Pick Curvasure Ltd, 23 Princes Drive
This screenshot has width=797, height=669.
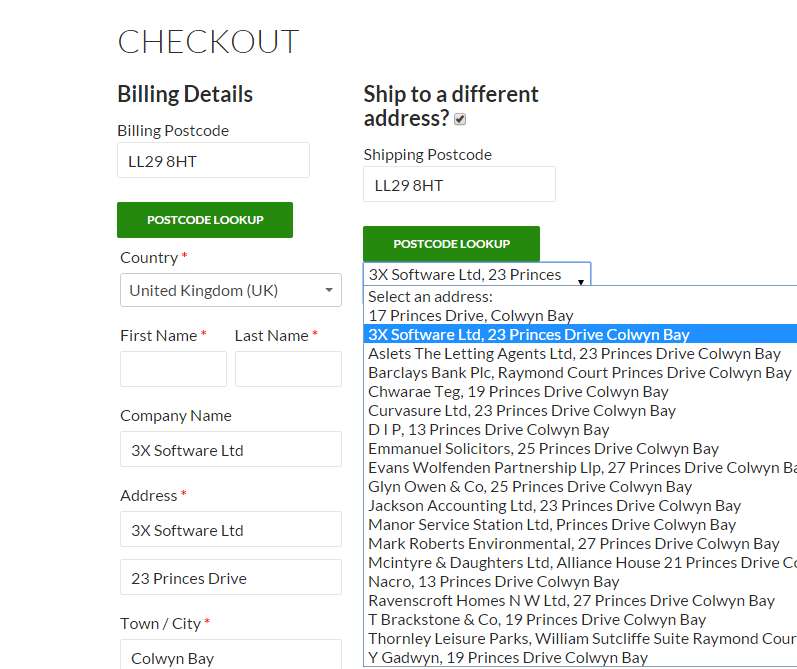coord(580,410)
